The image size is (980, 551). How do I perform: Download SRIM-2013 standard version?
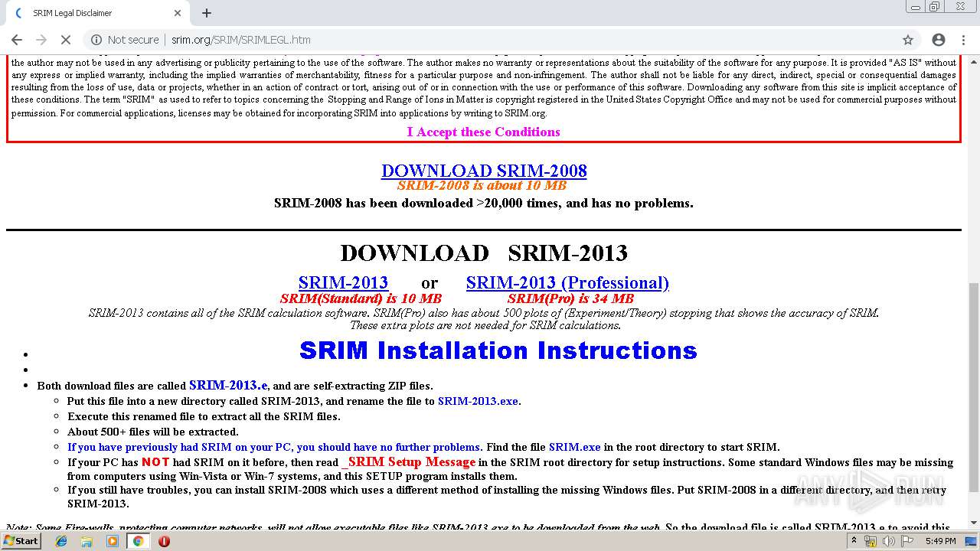(343, 282)
